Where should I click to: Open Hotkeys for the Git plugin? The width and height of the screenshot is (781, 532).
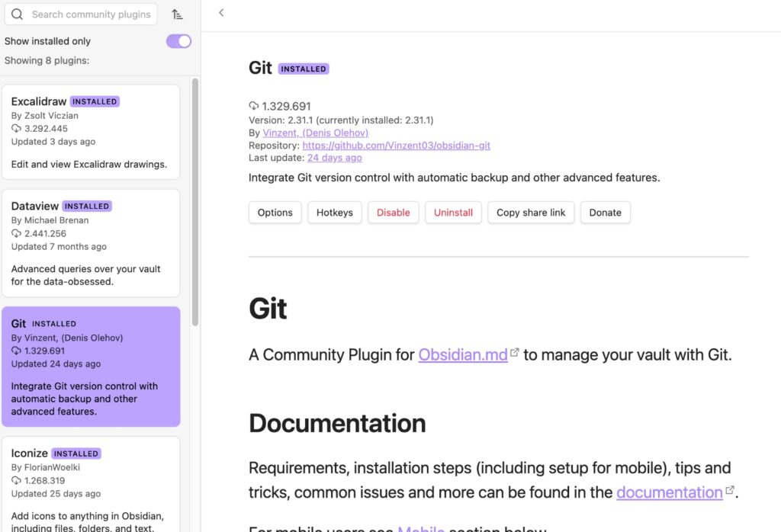click(x=334, y=213)
